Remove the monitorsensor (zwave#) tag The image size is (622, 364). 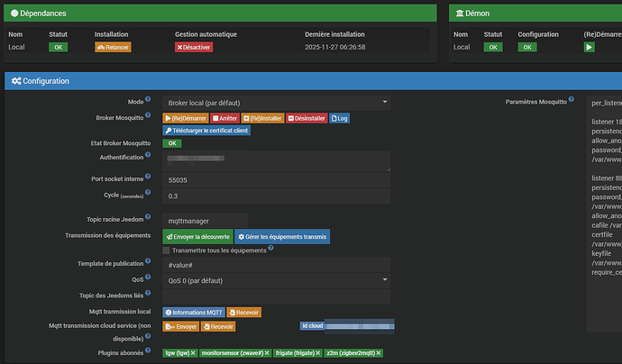[x=267, y=353]
